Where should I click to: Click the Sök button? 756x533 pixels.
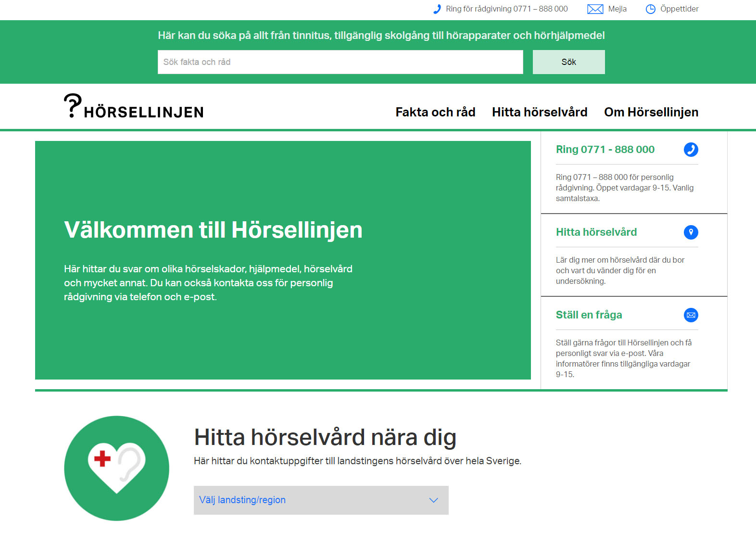tap(568, 62)
